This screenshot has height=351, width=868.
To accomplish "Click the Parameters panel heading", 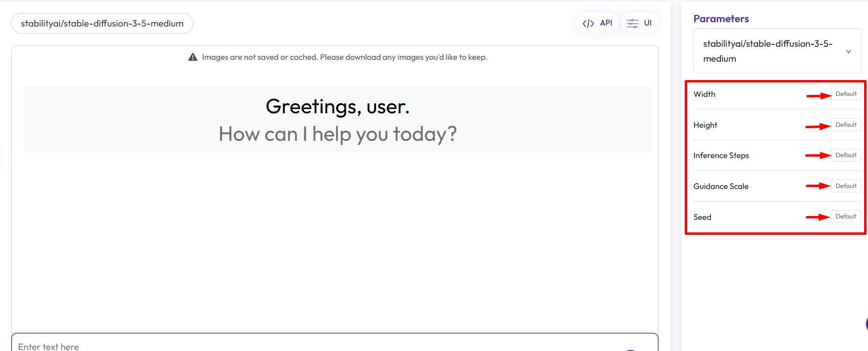I will point(721,19).
